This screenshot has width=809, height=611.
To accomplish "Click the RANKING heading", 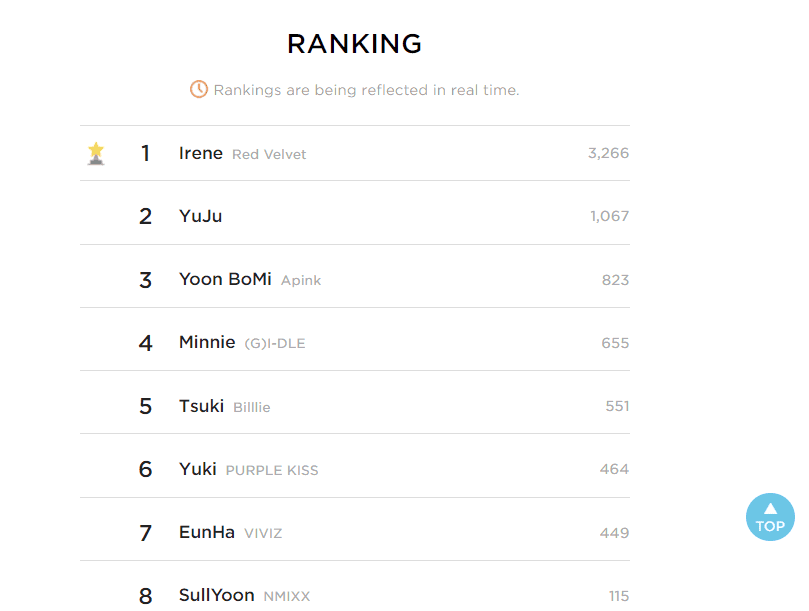I will [354, 44].
